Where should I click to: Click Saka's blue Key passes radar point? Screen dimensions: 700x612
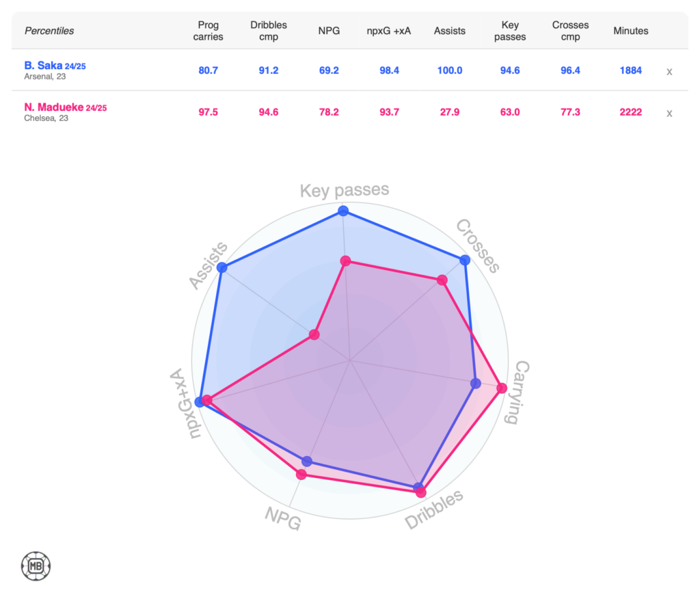coord(344,211)
